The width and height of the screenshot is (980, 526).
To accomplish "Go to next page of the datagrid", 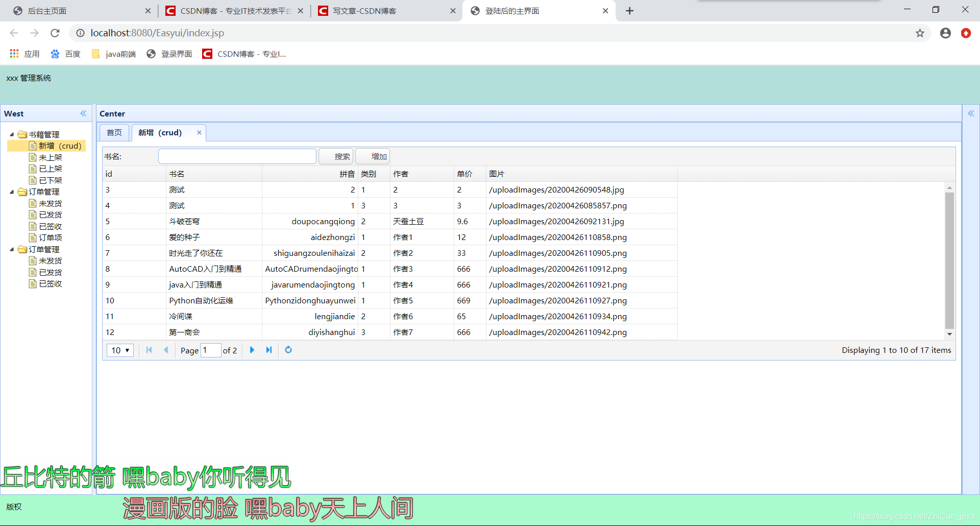I will pyautogui.click(x=252, y=350).
